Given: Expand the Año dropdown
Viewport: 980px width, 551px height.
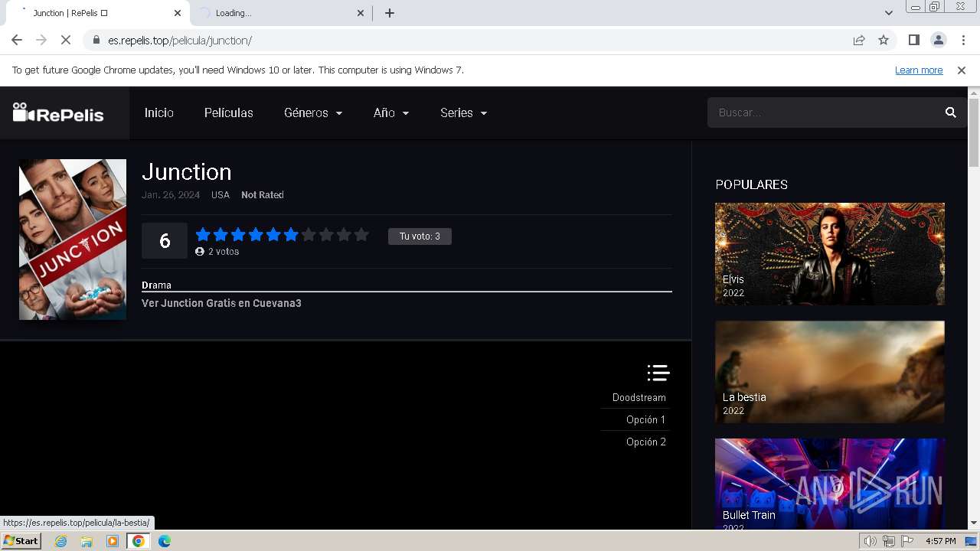Looking at the screenshot, I should click(391, 112).
